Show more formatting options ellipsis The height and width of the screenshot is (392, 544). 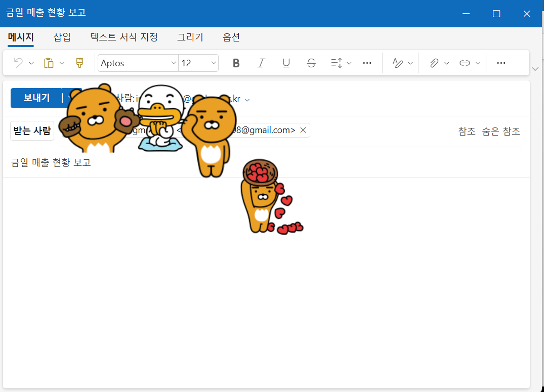[367, 63]
